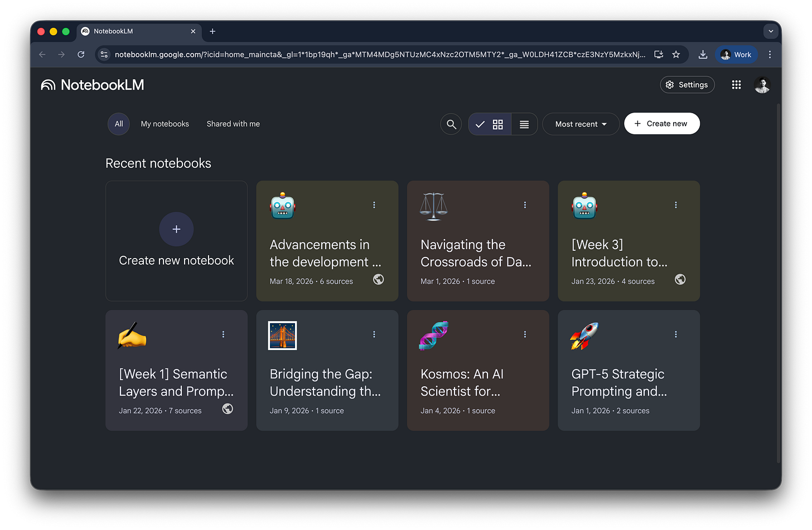Click the browser back arrow
The width and height of the screenshot is (812, 530).
[42, 54]
